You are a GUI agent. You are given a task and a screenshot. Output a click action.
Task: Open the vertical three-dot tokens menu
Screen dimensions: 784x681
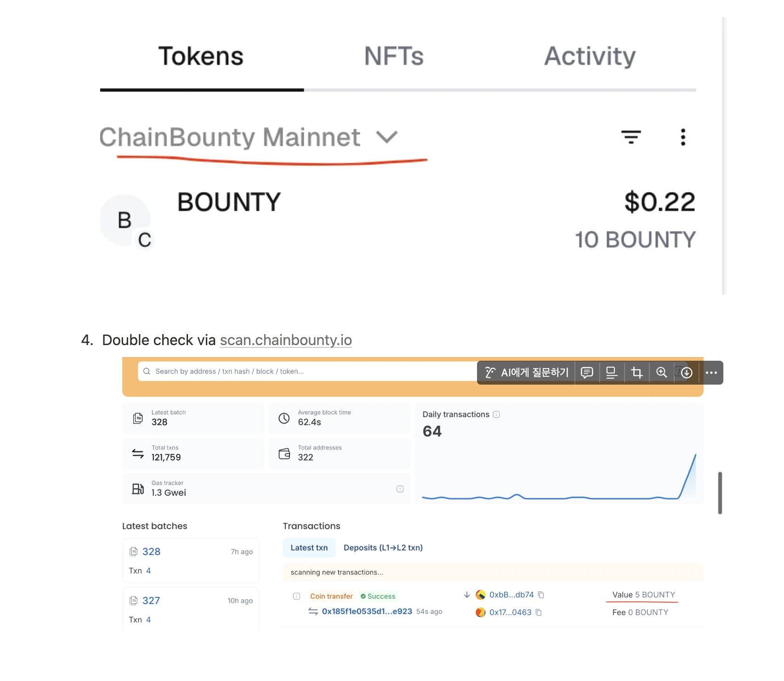pyautogui.click(x=683, y=137)
